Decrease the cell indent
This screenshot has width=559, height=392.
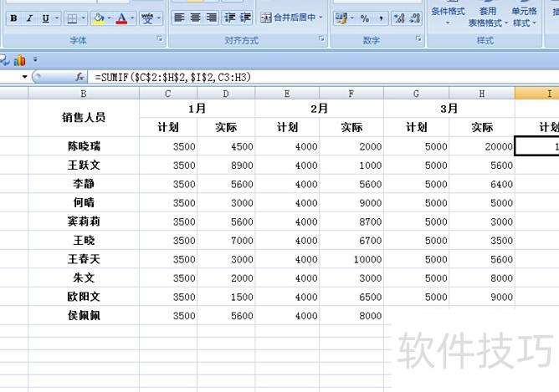[229, 18]
